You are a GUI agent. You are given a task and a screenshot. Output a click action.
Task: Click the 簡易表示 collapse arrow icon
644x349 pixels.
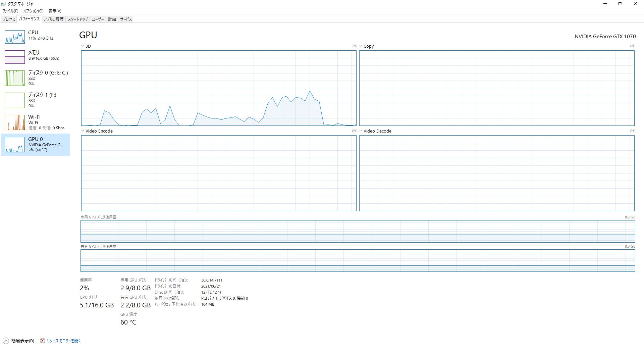(6, 341)
